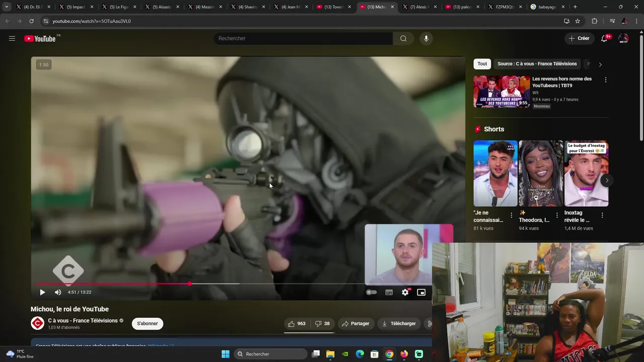
Task: Open options for the "Je ne connaissai" Short
Action: [x=512, y=215]
